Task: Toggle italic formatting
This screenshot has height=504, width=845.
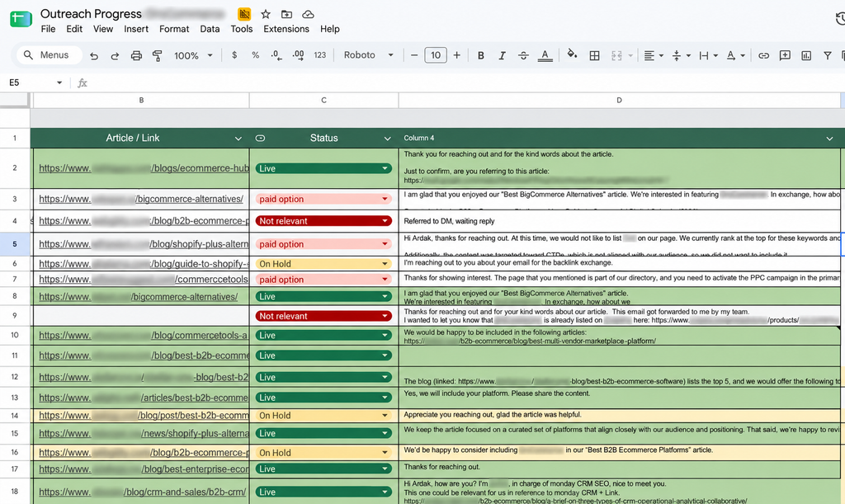Action: coord(502,55)
